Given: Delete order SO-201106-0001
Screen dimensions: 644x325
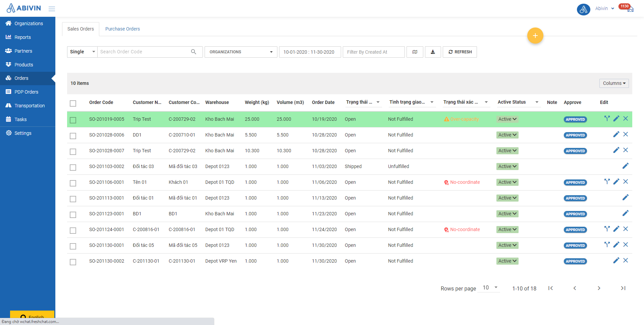Looking at the screenshot, I should click(x=626, y=181).
